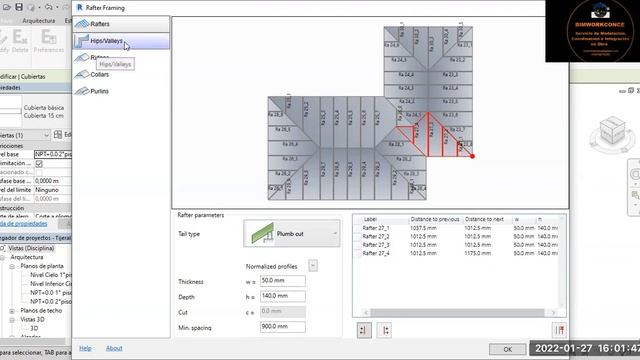The image size is (640, 360).
Task: Click 1037.5 mm distance-to-previous cell
Action: coord(423,228)
